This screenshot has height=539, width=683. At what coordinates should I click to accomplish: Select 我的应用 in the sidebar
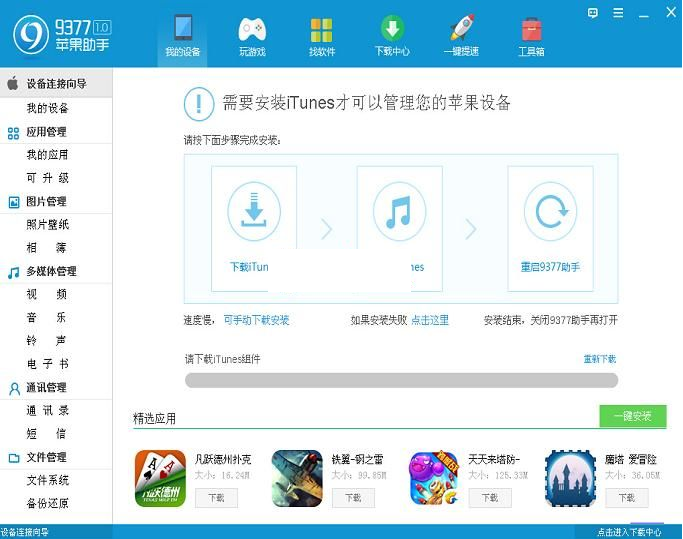[x=47, y=155]
